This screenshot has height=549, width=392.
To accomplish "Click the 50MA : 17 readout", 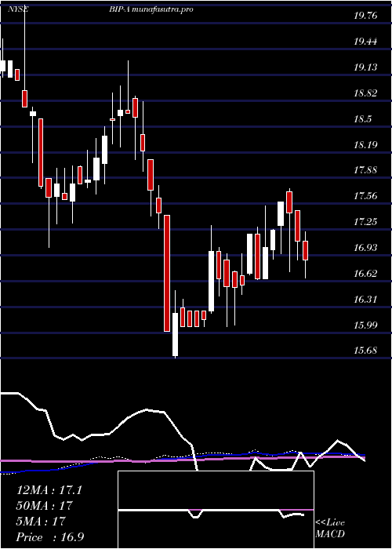I will (45, 505).
